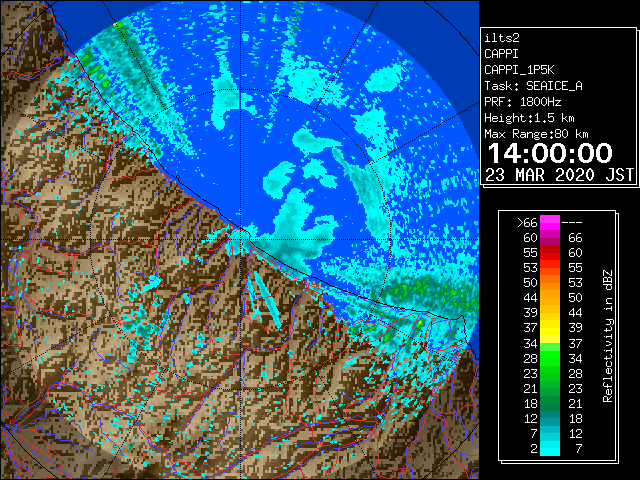The image size is (640, 480).
Task: Click the 'ilts2' station label
Action: [502, 38]
